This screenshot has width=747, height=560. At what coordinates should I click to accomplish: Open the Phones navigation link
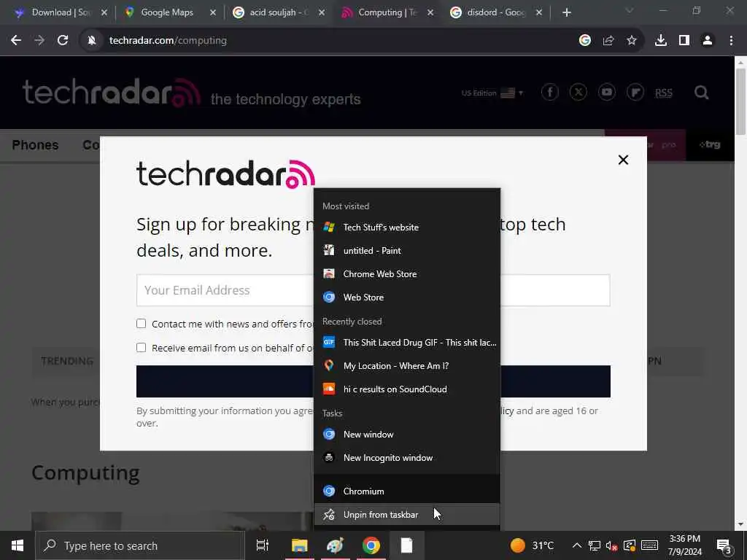[x=35, y=145]
